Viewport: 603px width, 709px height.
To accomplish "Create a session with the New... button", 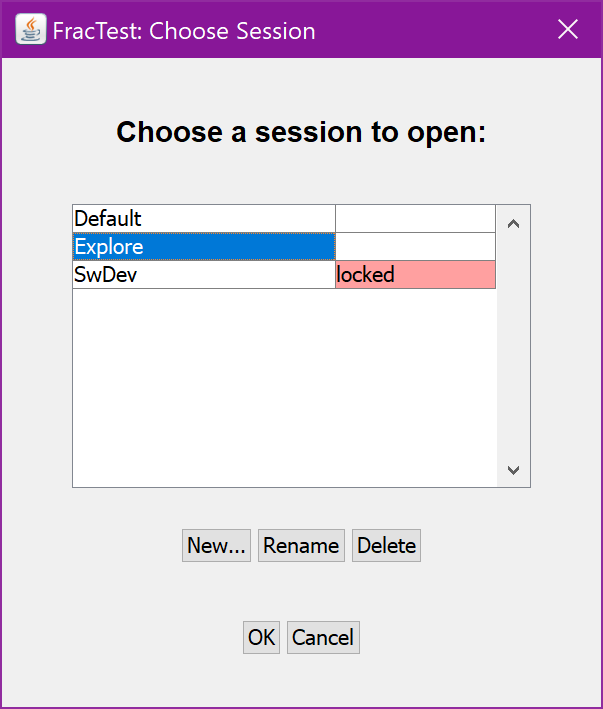I will click(216, 546).
